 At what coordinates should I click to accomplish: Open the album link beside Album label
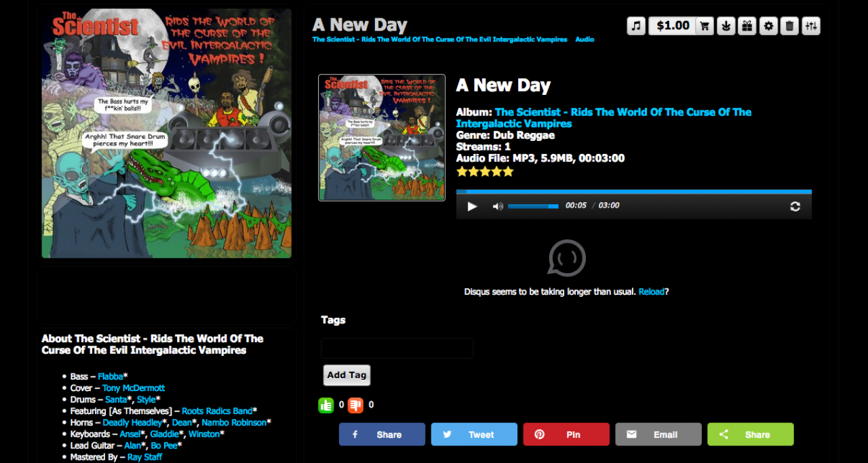coord(604,118)
